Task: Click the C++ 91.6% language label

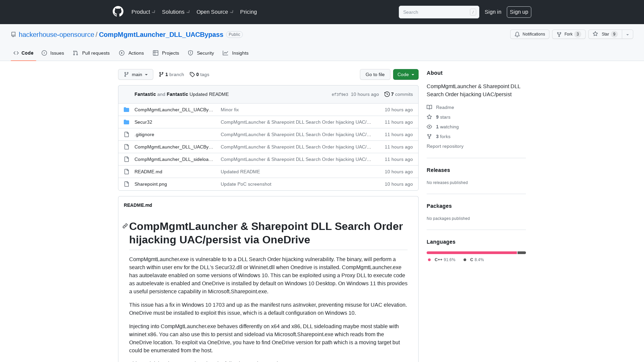Action: click(441, 260)
